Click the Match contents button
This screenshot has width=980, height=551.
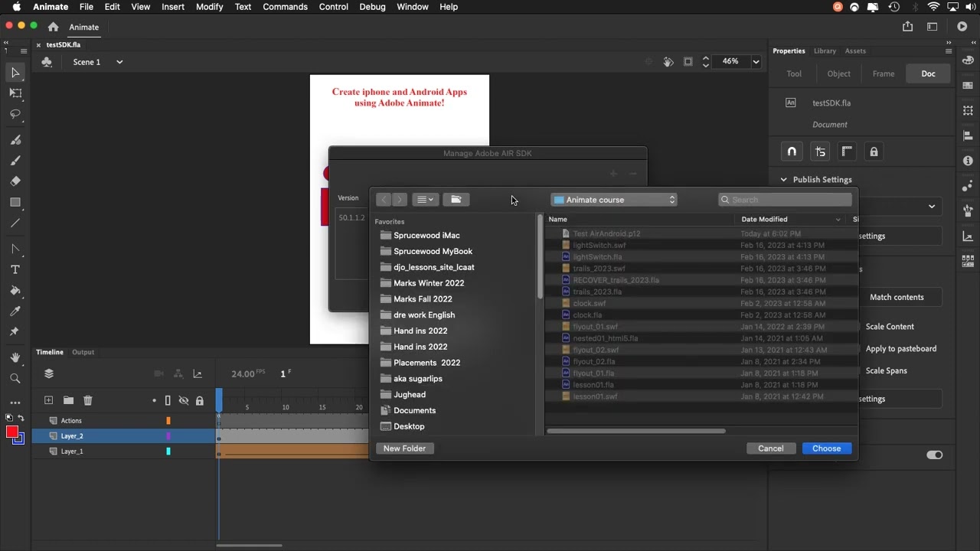pyautogui.click(x=897, y=297)
